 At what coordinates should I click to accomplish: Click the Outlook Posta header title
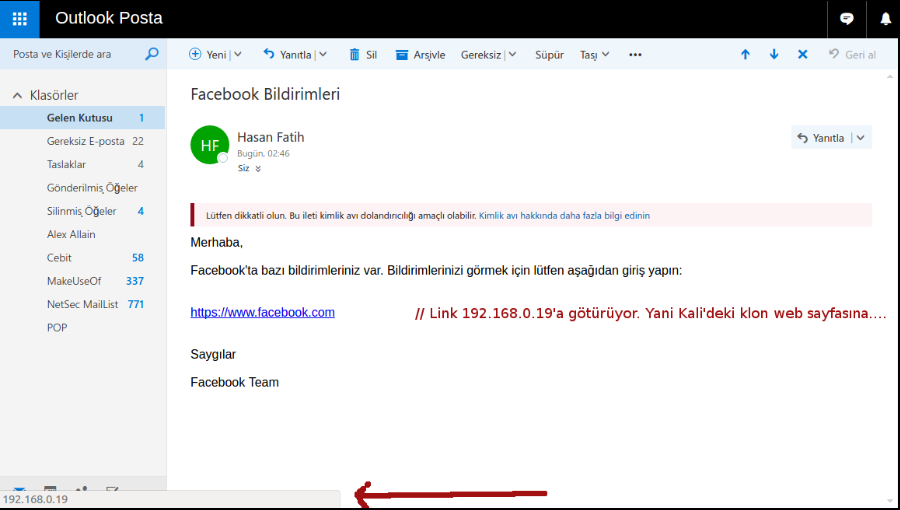click(109, 18)
